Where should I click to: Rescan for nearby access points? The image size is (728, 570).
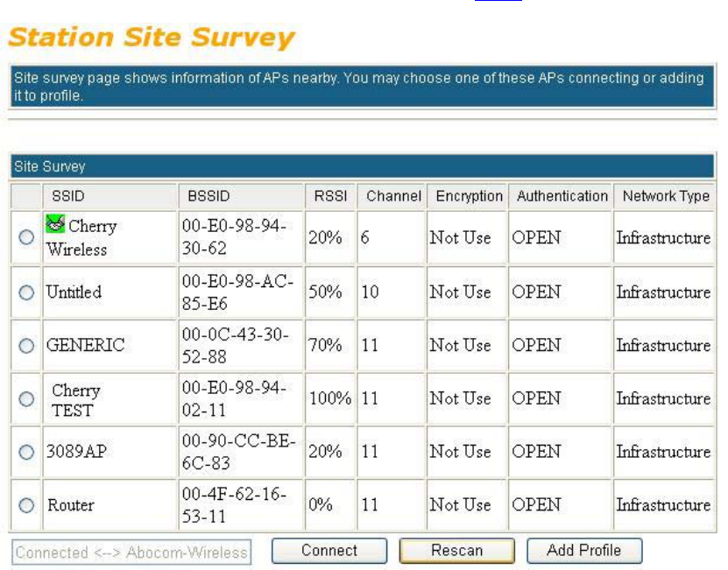(x=456, y=551)
